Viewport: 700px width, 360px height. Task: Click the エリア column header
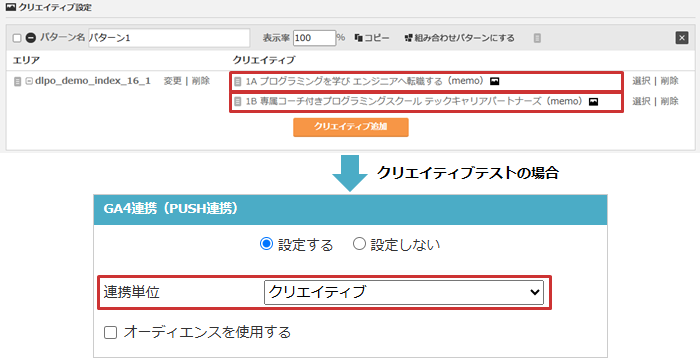pos(26,60)
